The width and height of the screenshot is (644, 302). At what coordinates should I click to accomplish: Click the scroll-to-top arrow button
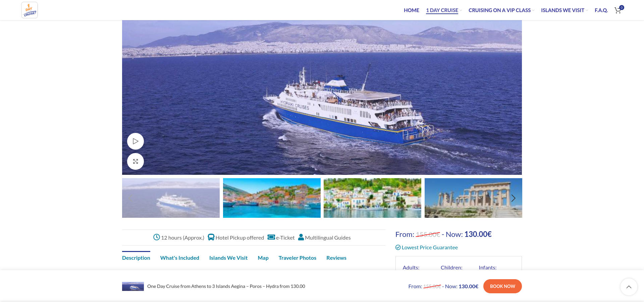(x=629, y=287)
